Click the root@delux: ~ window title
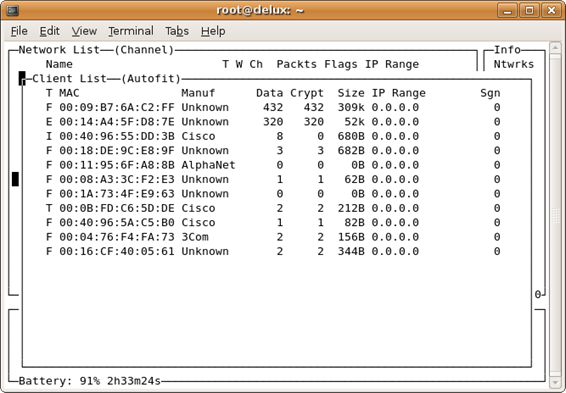566x393 pixels. click(x=260, y=10)
